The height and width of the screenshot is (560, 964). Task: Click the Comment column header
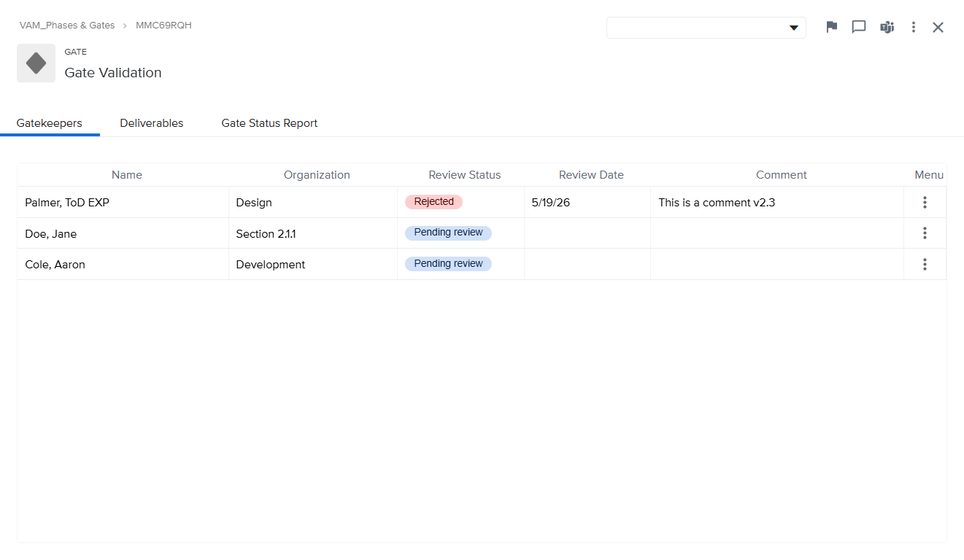pyautogui.click(x=782, y=175)
